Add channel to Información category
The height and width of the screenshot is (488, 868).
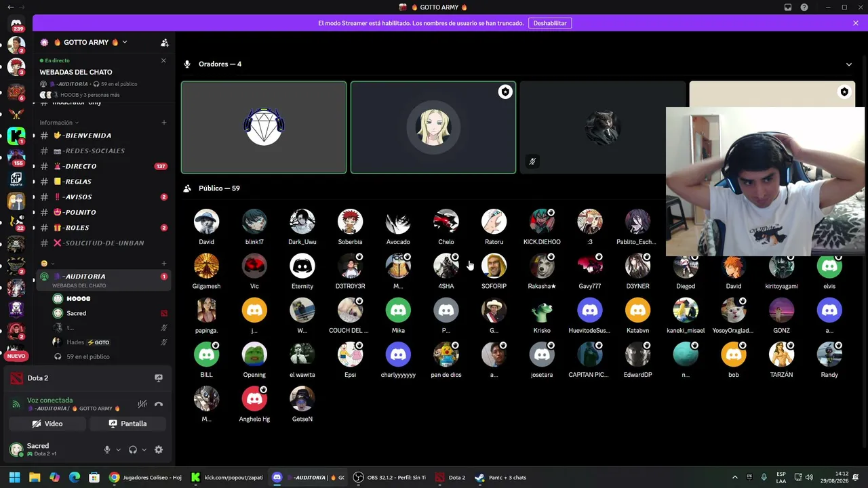click(164, 123)
